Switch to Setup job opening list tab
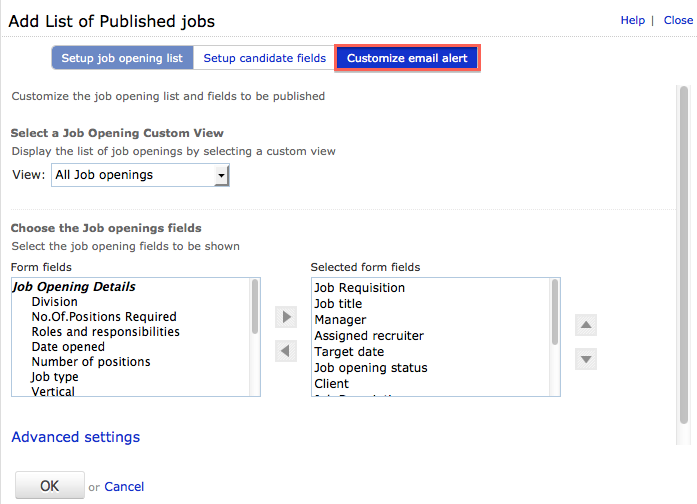 click(122, 58)
